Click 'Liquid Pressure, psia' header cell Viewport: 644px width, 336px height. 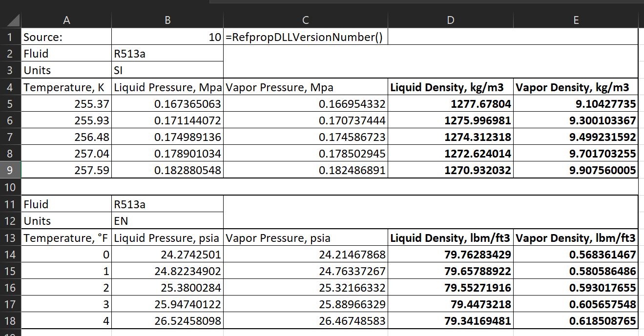(167, 237)
